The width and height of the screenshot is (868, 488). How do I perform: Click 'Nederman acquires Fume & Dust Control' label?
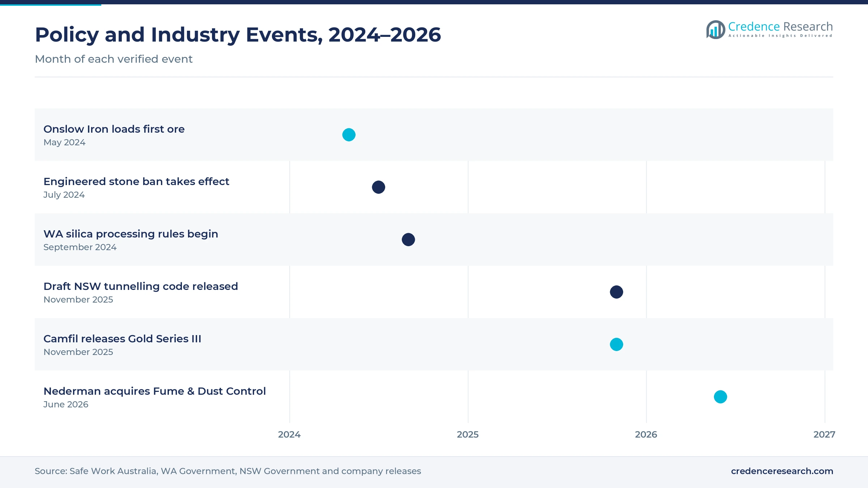[154, 391]
